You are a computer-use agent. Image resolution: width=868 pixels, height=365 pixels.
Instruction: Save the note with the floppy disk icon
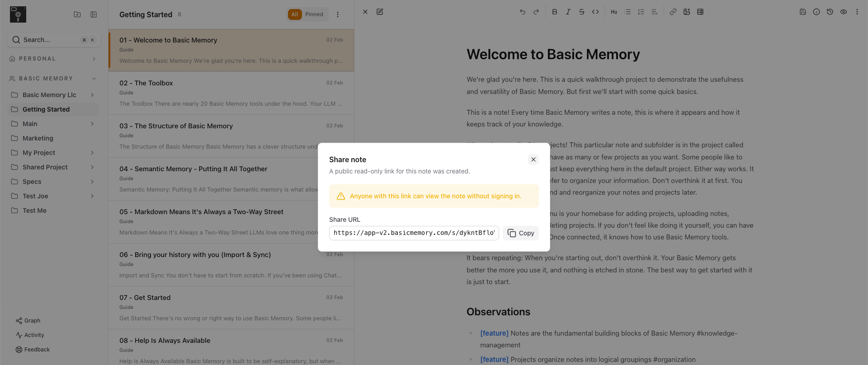(803, 12)
